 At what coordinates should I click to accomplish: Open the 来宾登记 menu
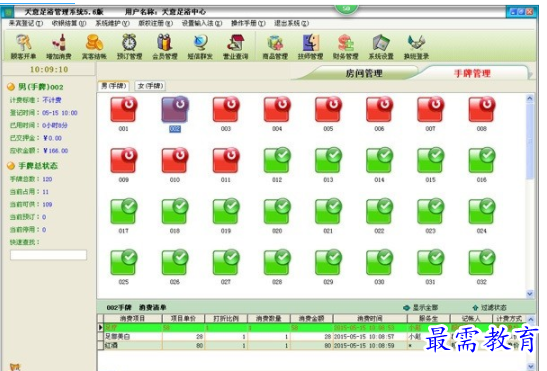pos(26,23)
